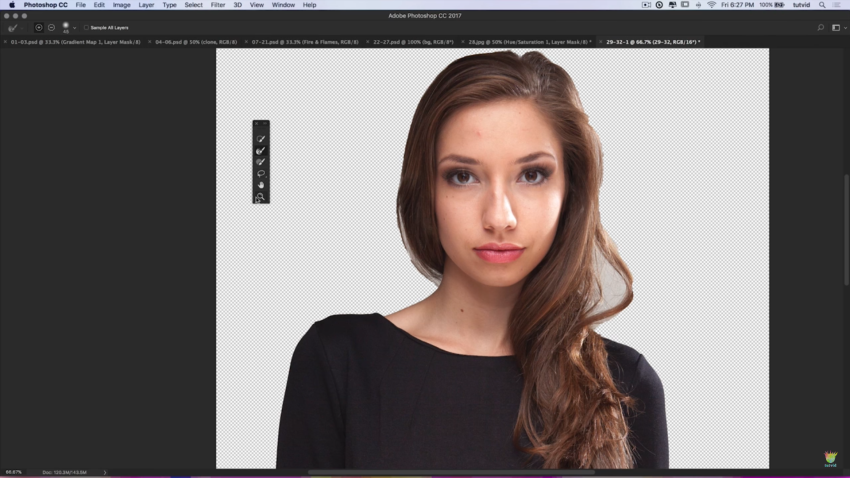Open the workspace switcher dropdown arrow
The image size is (850, 478).
coord(845,28)
